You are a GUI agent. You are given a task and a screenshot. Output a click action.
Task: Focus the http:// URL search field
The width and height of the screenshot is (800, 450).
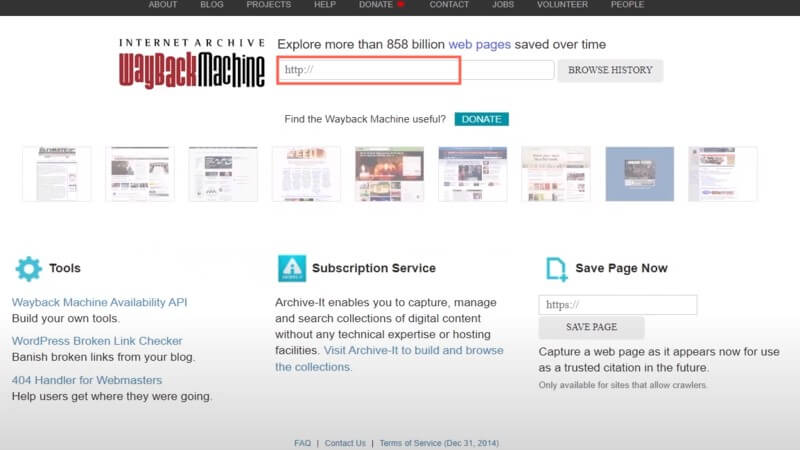coord(369,70)
